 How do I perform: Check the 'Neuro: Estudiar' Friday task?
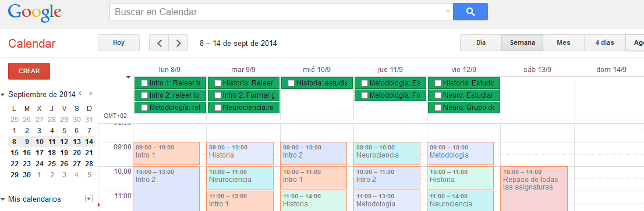(x=438, y=95)
